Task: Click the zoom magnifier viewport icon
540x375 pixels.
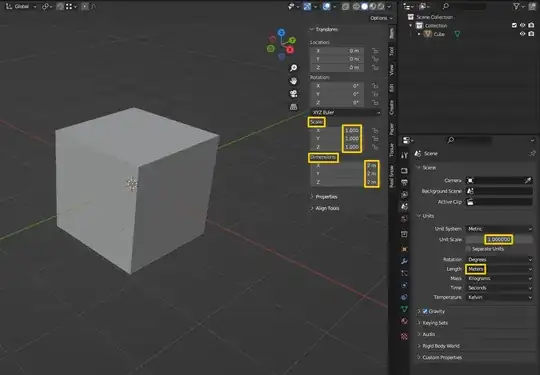Action: (x=293, y=68)
